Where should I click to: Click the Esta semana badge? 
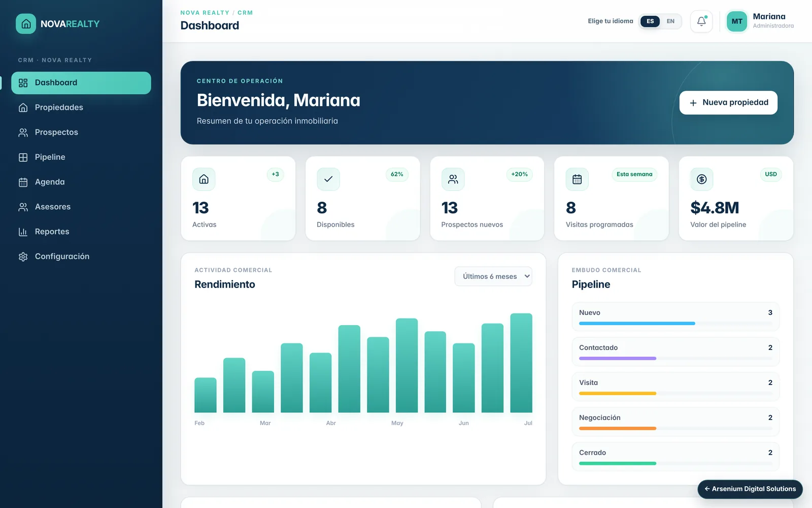tap(634, 174)
